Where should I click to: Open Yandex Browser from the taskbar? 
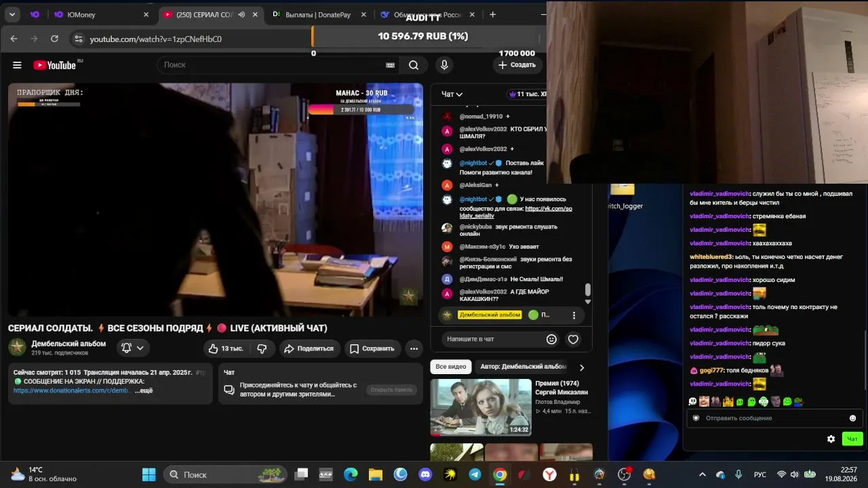(549, 474)
